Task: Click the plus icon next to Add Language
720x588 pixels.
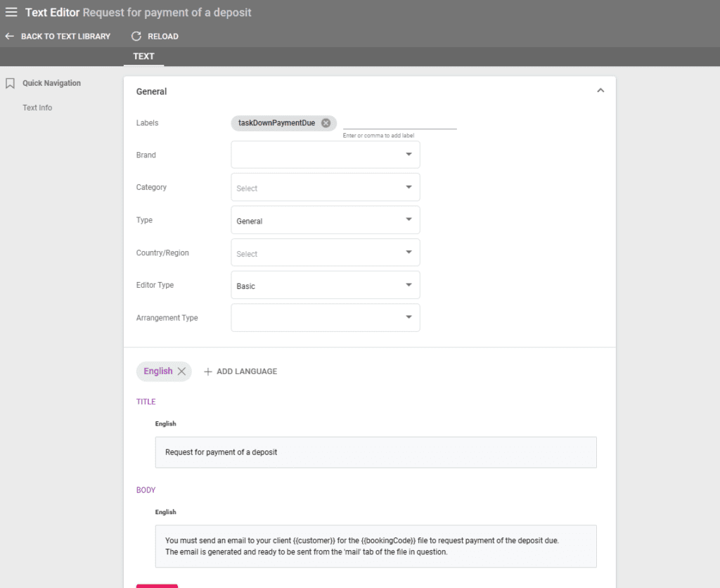Action: (208, 371)
